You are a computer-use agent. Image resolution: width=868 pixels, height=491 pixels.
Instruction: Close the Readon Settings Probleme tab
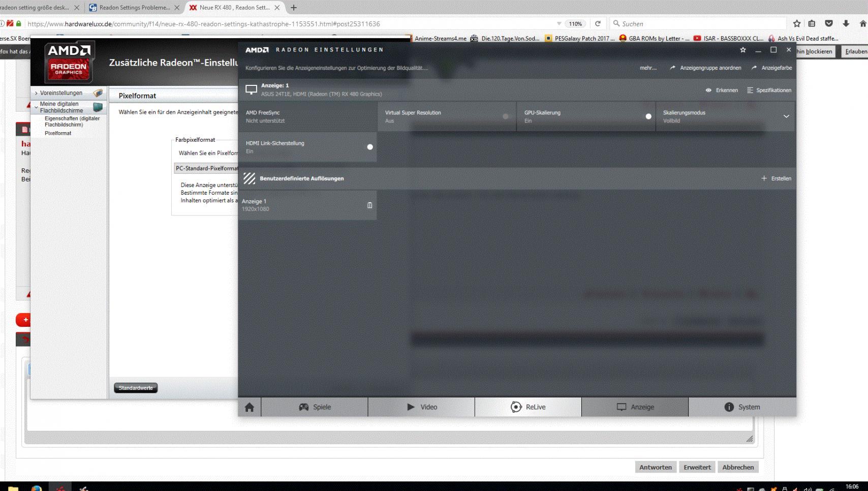click(177, 8)
